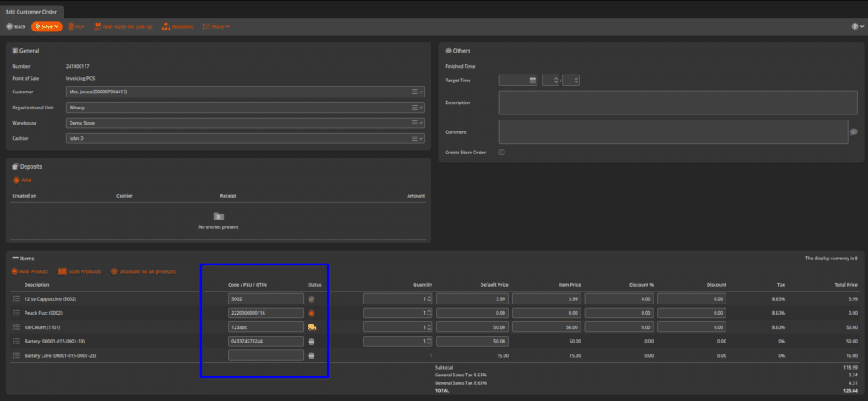Open the row menu for the Battery item
This screenshot has height=401, width=868.
click(15, 341)
